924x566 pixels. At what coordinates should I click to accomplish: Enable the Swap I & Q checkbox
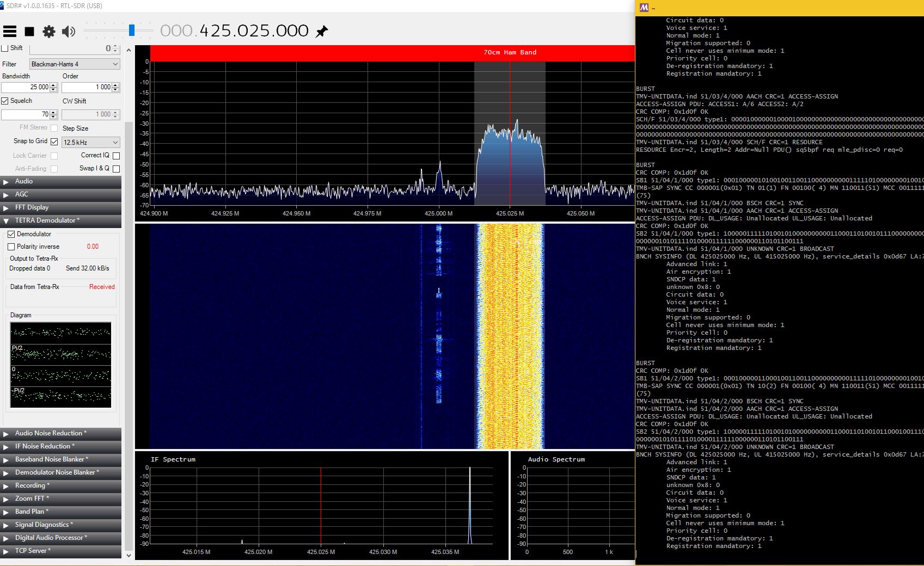(116, 169)
